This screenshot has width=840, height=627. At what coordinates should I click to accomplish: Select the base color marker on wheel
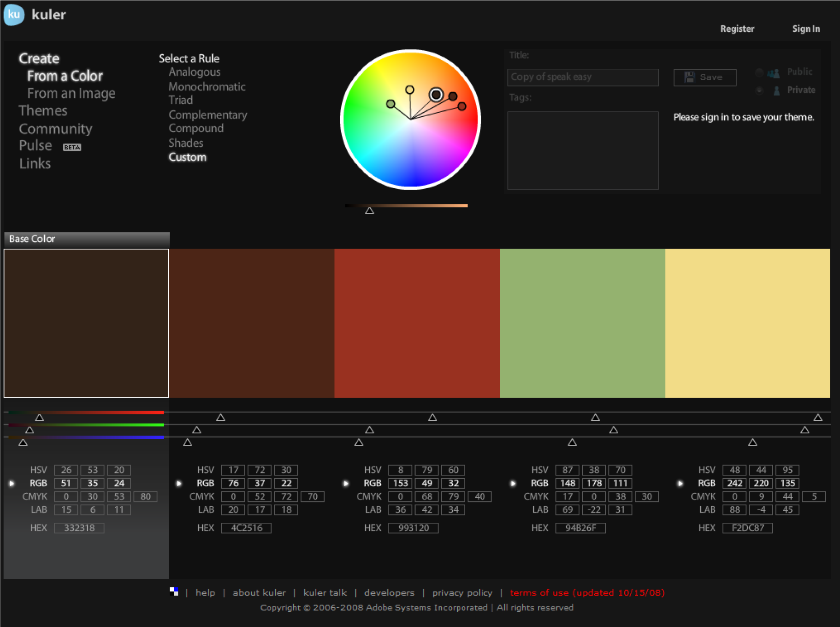(x=436, y=95)
